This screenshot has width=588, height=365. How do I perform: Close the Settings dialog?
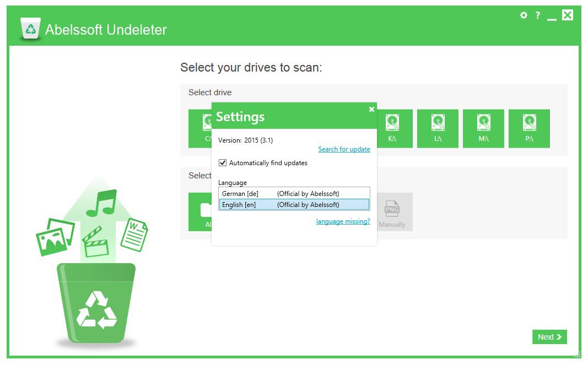tap(371, 109)
